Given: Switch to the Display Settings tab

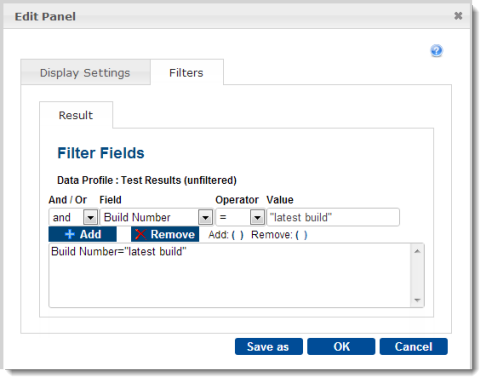Looking at the screenshot, I should pyautogui.click(x=85, y=73).
